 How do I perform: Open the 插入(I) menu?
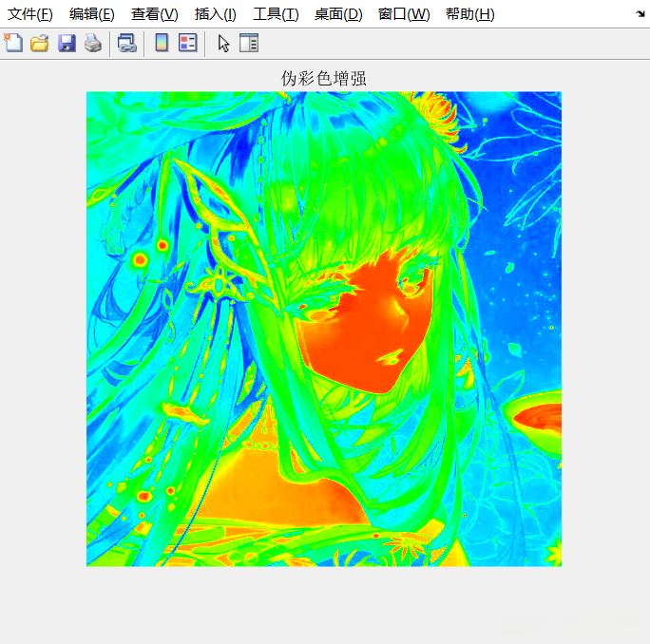coord(216,14)
